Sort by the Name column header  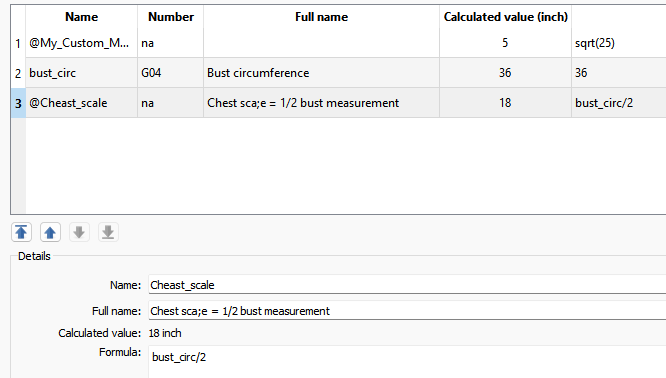click(82, 17)
